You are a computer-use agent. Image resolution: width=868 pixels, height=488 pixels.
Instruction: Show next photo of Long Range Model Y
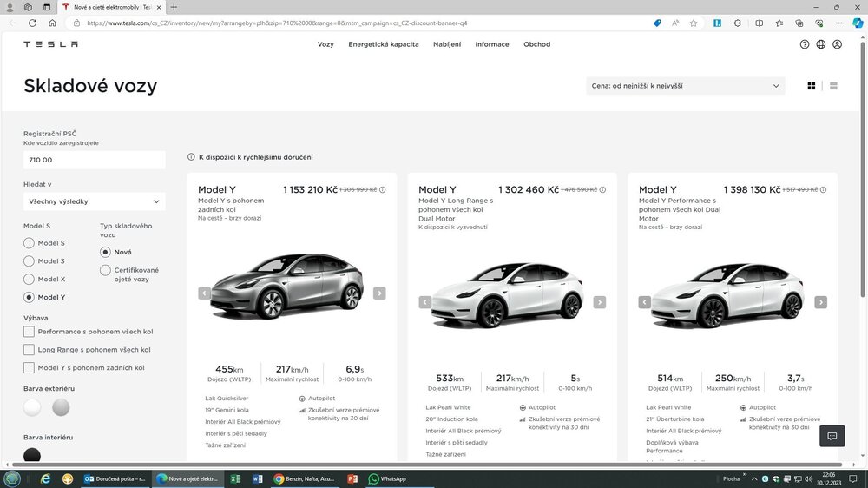point(600,302)
